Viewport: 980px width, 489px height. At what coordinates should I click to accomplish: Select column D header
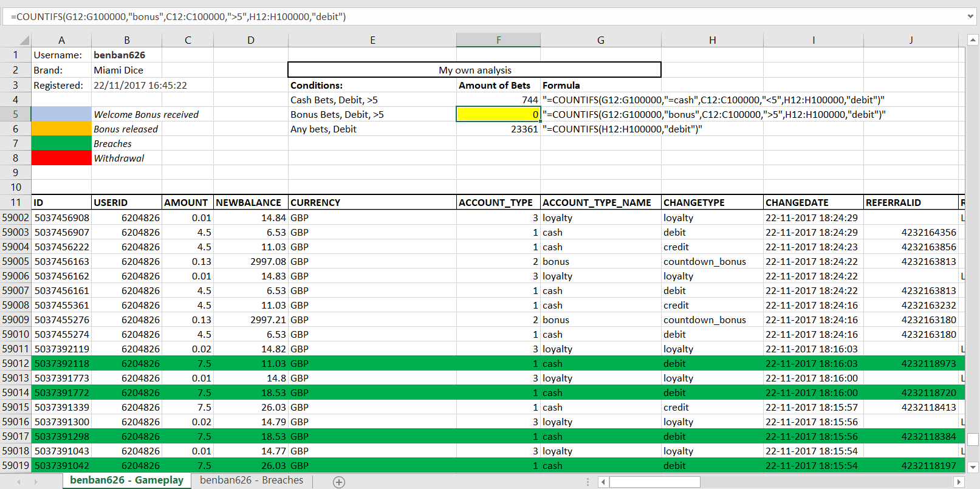pyautogui.click(x=251, y=40)
